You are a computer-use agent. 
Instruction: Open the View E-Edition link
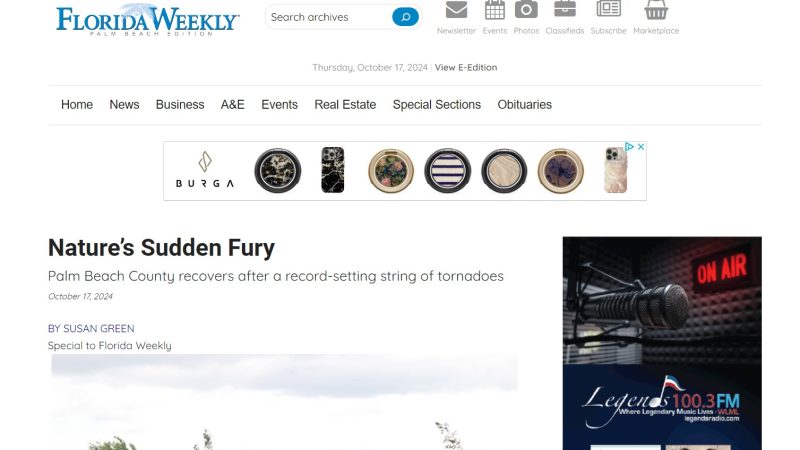(x=466, y=67)
